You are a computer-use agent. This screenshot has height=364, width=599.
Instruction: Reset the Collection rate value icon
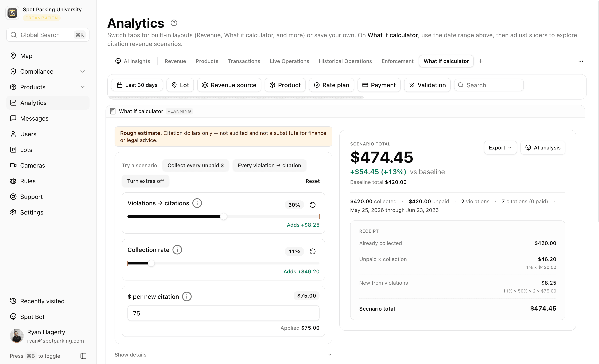point(312,251)
